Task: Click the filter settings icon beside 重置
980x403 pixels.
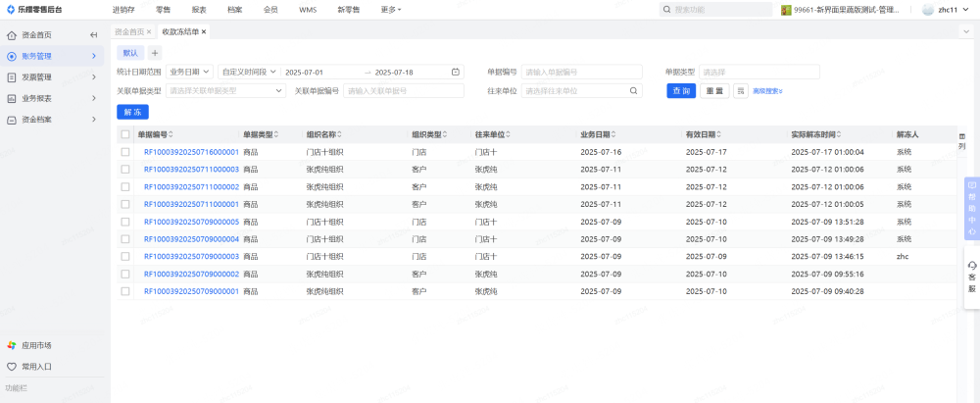Action: coord(741,91)
